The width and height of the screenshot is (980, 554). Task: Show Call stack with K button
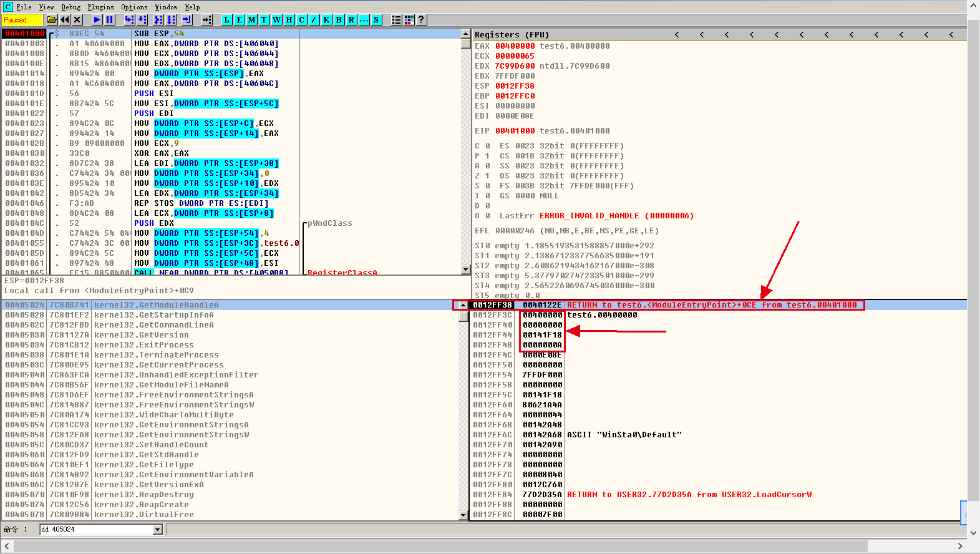327,20
